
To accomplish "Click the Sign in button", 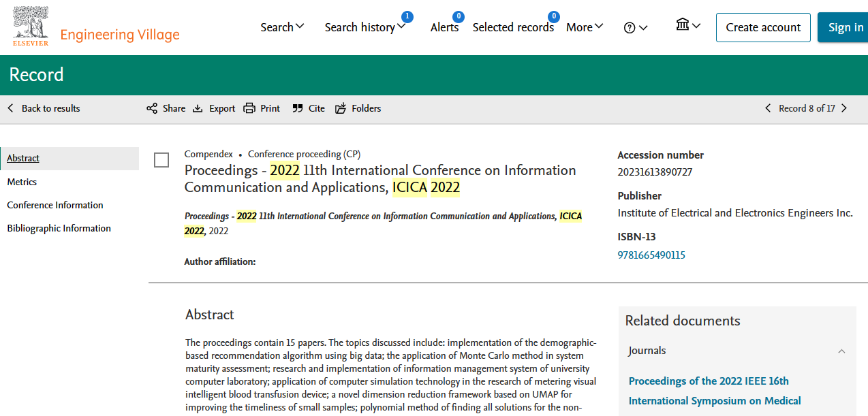I will click(x=843, y=27).
